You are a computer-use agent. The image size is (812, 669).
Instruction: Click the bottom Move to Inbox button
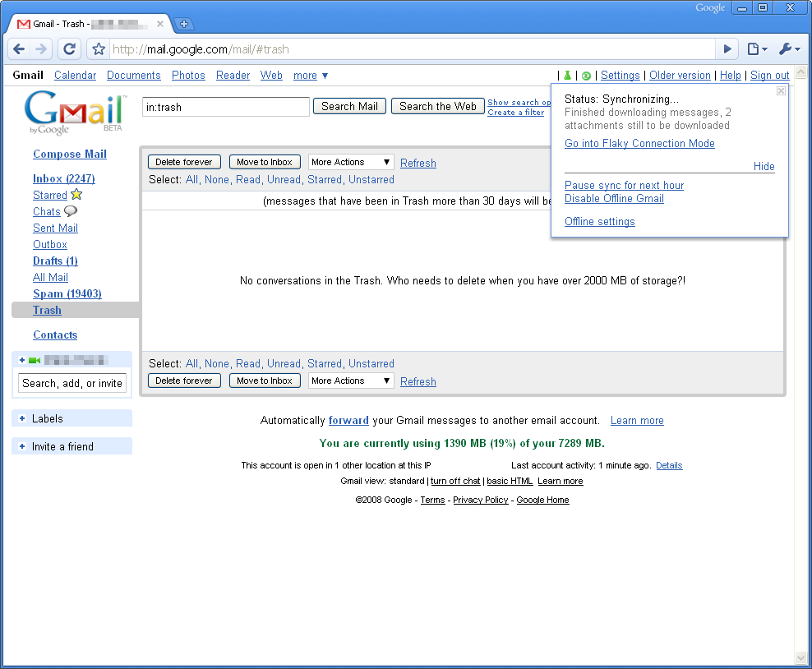[265, 381]
